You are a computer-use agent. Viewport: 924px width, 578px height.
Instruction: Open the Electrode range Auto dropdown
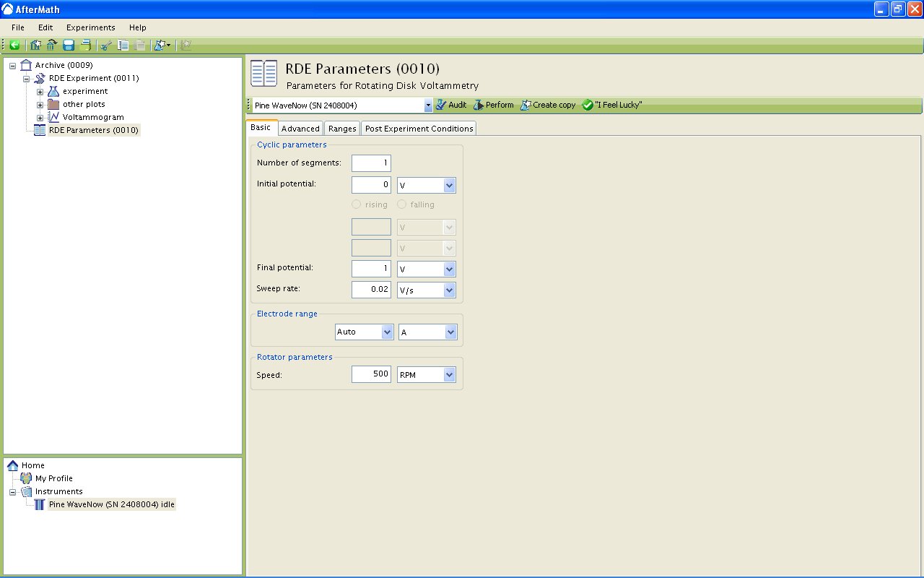point(387,332)
